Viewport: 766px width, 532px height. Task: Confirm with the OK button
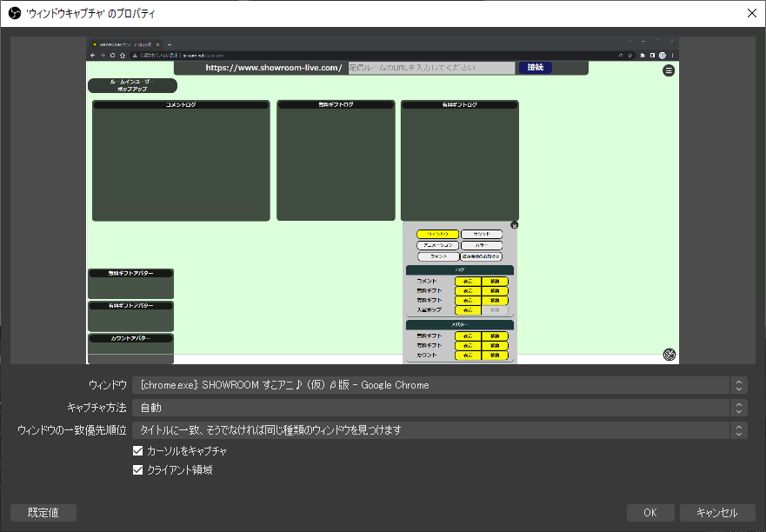[650, 513]
